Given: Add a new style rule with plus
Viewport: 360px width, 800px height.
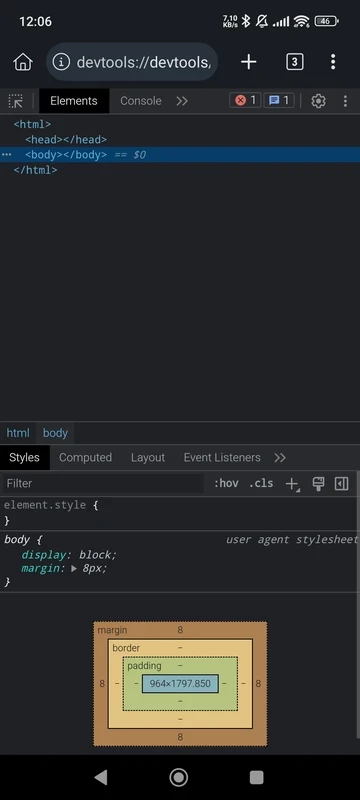Looking at the screenshot, I should point(292,484).
